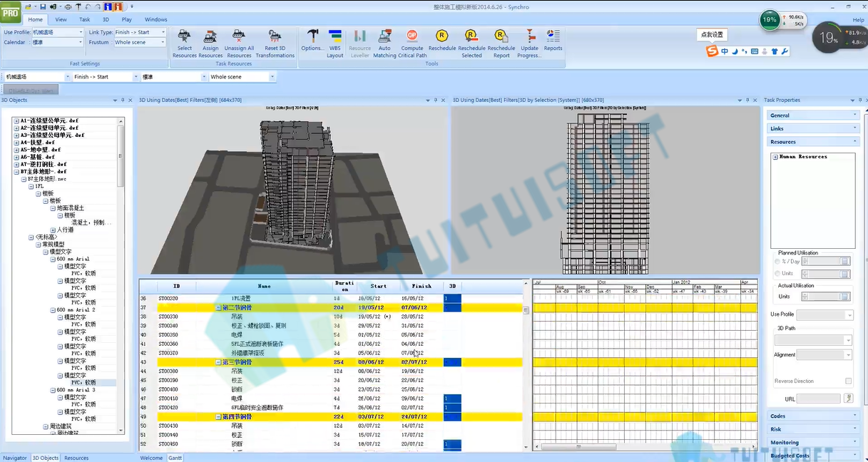Image resolution: width=868 pixels, height=462 pixels.
Task: Select the % / Day radio button
Action: (777, 262)
